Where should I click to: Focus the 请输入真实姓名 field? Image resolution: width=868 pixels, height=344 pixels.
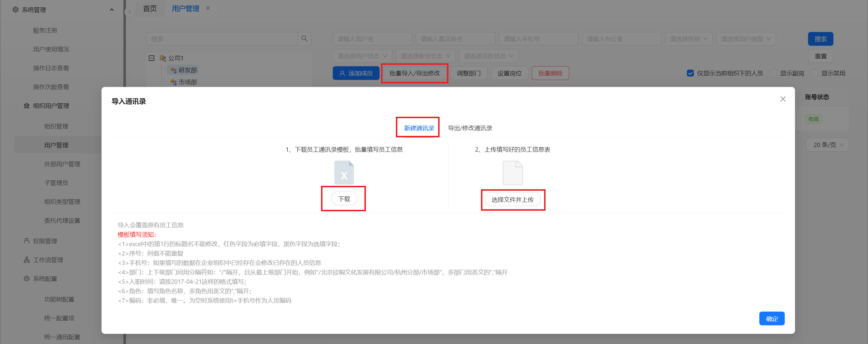455,39
